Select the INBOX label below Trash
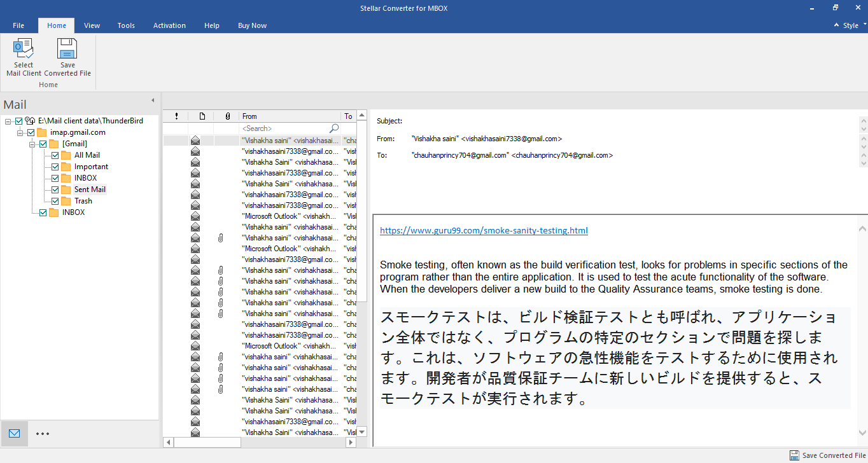This screenshot has width=868, height=463. [73, 212]
